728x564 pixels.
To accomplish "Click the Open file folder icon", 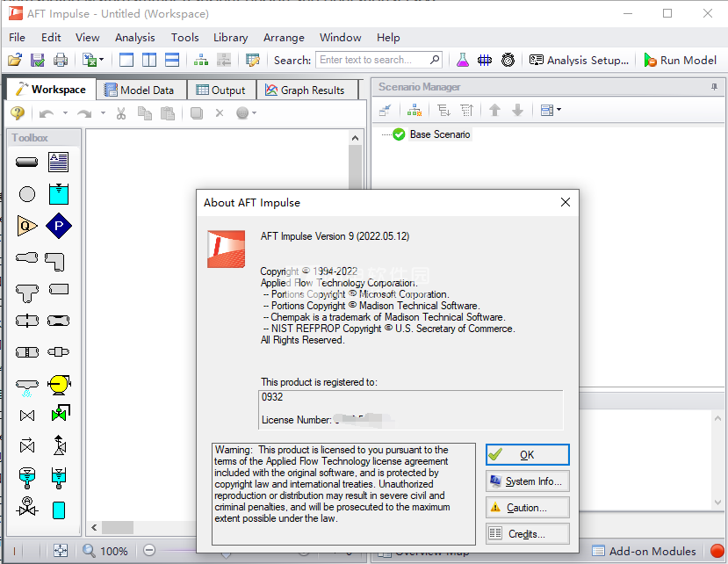I will [x=15, y=60].
